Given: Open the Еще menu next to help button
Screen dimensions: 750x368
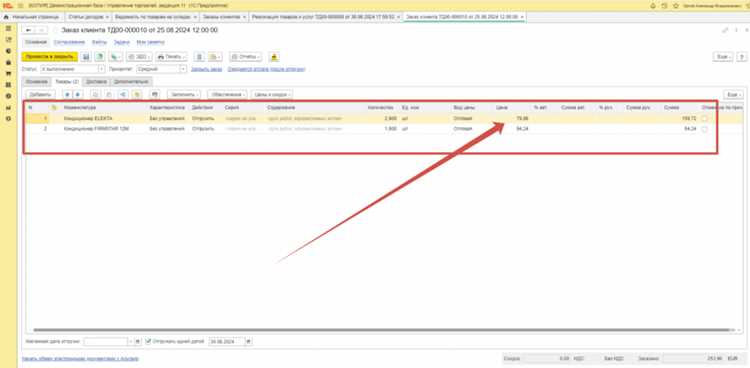Looking at the screenshot, I should coord(723,57).
